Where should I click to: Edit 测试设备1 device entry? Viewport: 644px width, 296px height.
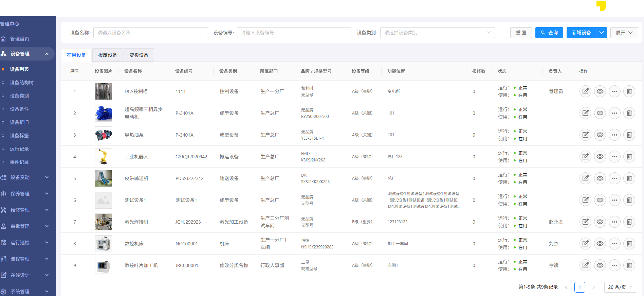[x=586, y=200]
